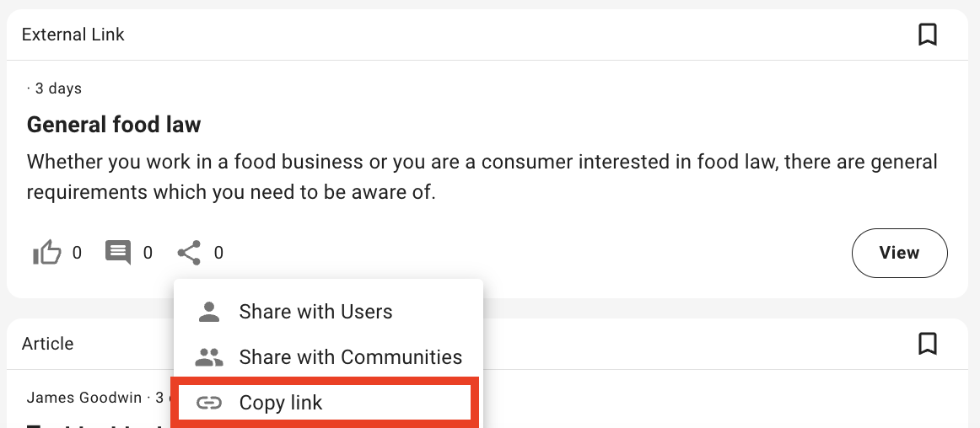Viewport: 980px width, 428px height.
Task: Bookmark the External Link post
Action: [927, 35]
